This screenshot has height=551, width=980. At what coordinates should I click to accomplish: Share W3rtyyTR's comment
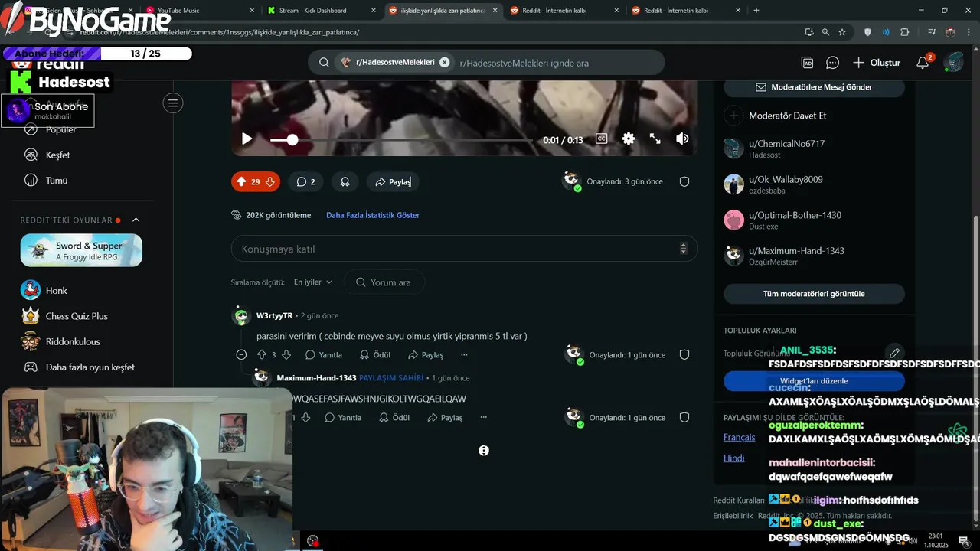(426, 355)
